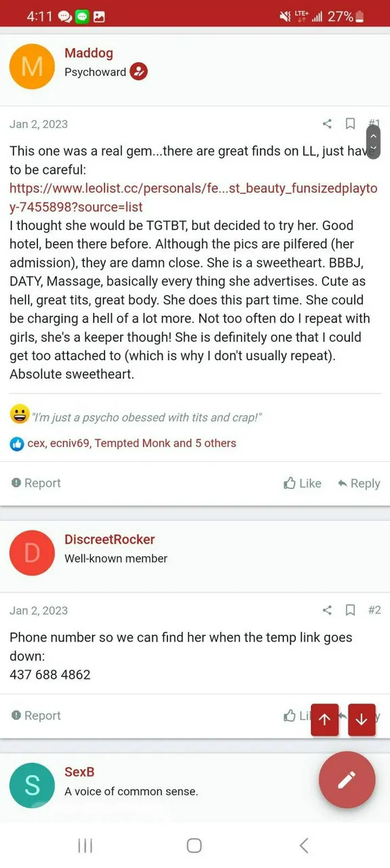The height and width of the screenshot is (868, 390).
Task: Jump down with the red down-arrow button
Action: click(362, 719)
